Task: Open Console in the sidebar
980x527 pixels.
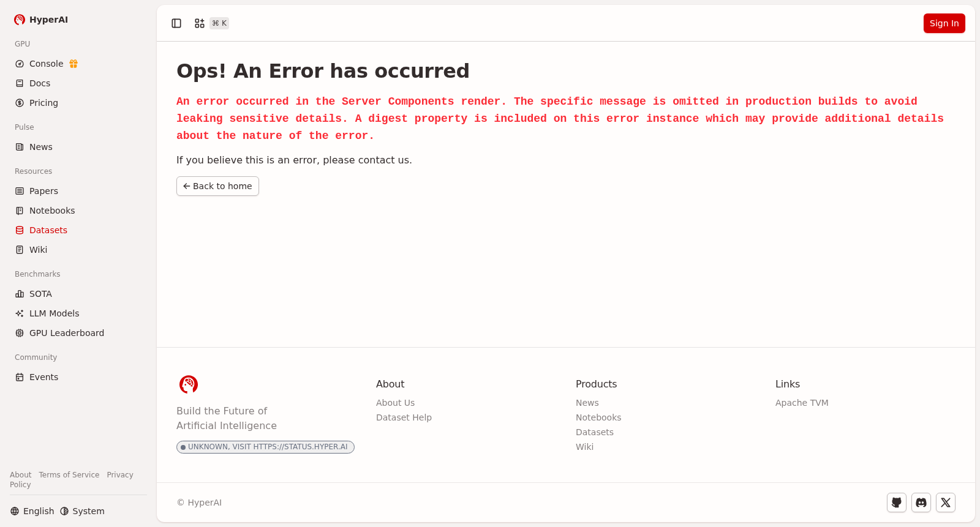Action: (78, 64)
